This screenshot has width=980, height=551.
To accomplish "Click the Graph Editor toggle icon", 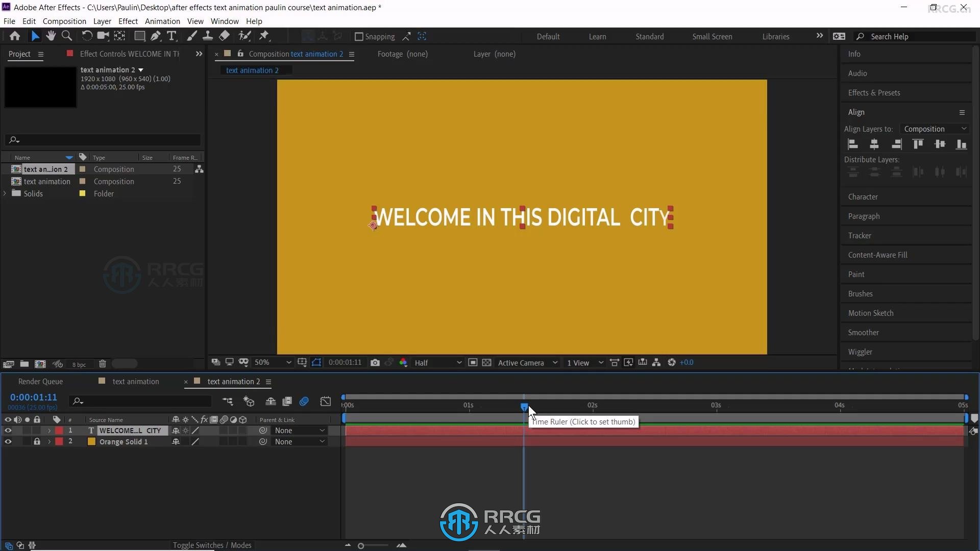I will (326, 401).
